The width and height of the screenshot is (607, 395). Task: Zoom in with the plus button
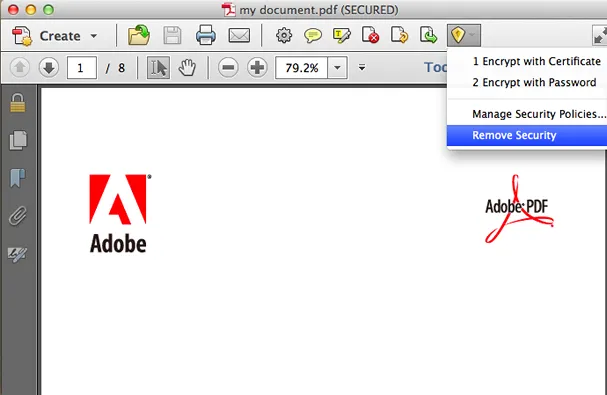(x=257, y=68)
